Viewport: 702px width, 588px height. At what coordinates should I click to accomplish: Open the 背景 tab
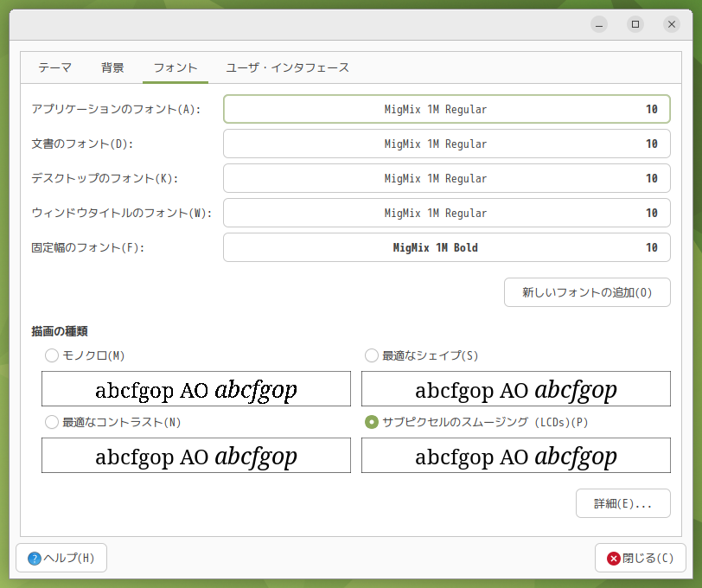click(x=112, y=67)
